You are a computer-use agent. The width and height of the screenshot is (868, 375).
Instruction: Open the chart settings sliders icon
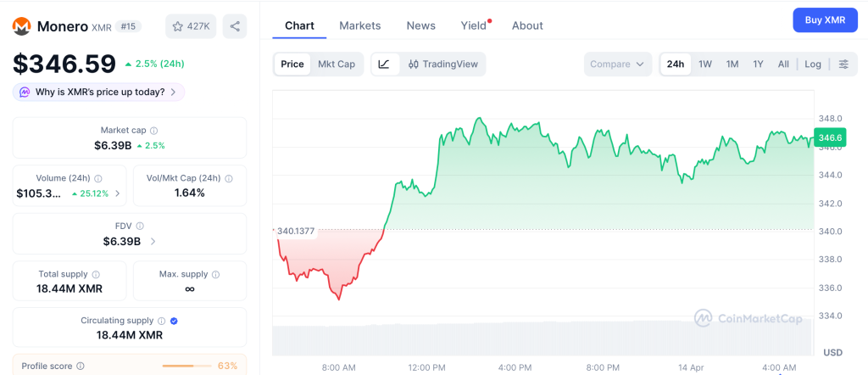click(843, 64)
